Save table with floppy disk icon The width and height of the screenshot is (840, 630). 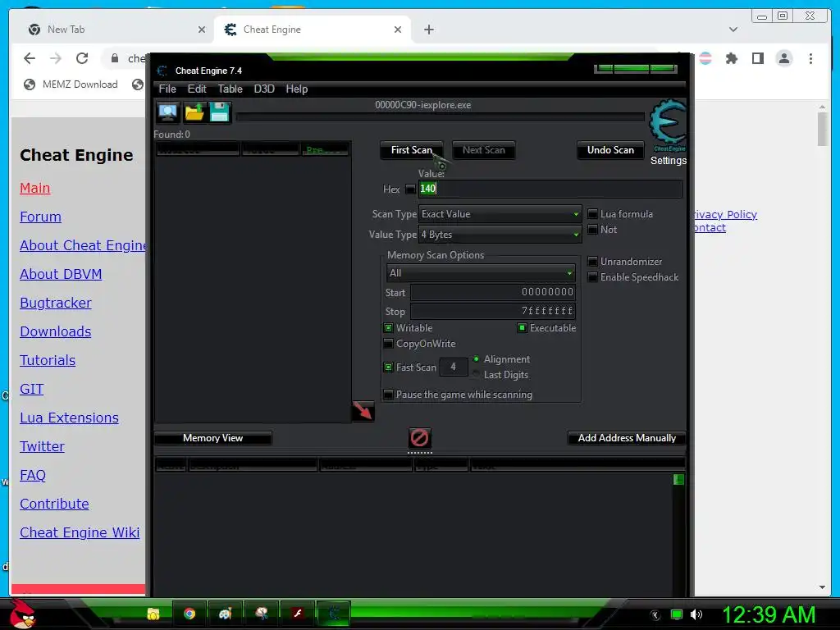point(220,112)
